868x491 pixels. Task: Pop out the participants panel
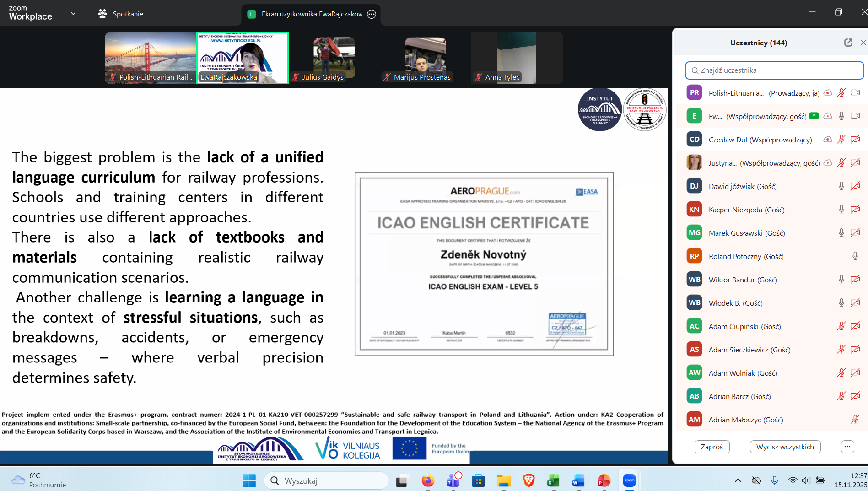848,43
